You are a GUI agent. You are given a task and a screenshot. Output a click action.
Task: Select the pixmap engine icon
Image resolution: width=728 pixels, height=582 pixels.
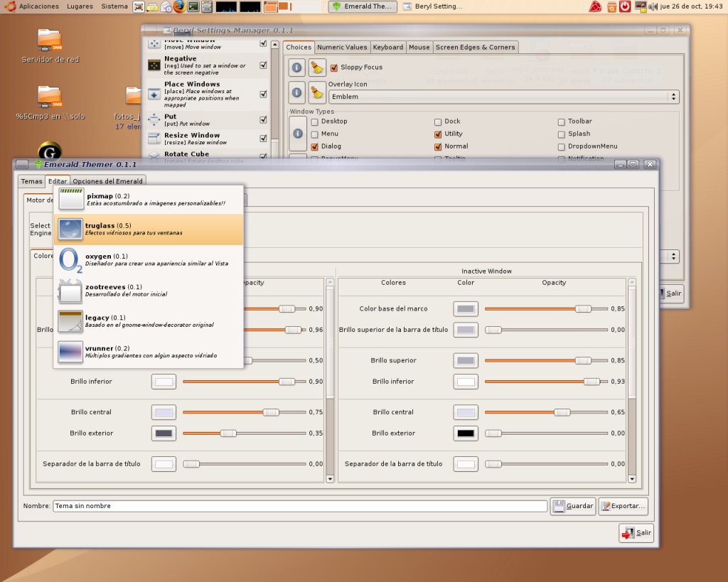[71, 199]
